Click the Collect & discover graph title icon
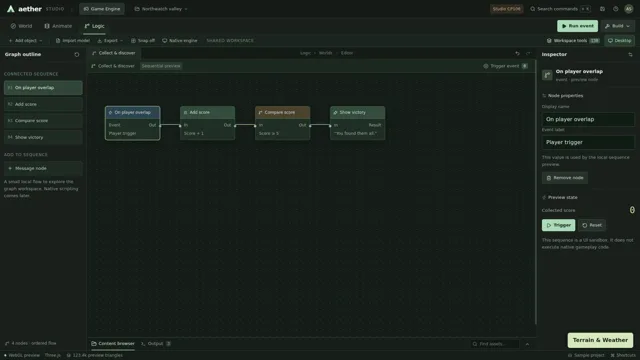640x360 pixels. [93, 66]
